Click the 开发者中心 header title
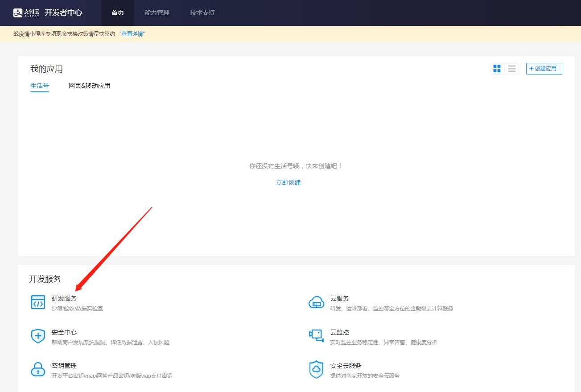Viewport: 581px width, 392px height. 63,12
